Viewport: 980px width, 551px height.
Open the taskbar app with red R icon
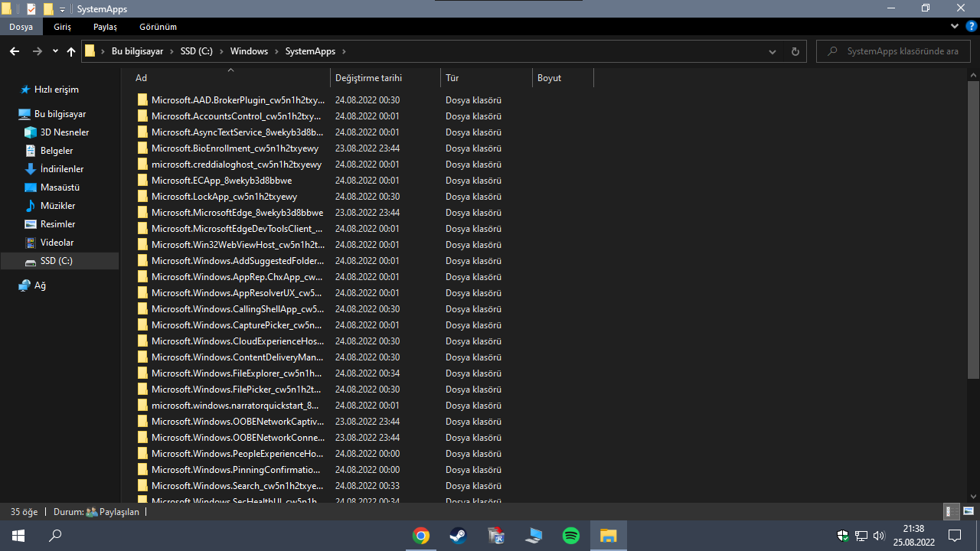(496, 536)
